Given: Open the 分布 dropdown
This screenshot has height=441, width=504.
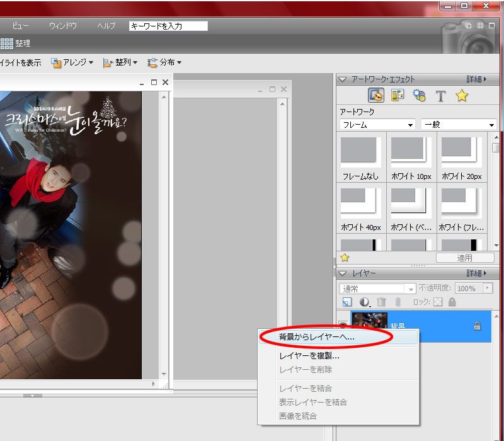Looking at the screenshot, I should [164, 62].
